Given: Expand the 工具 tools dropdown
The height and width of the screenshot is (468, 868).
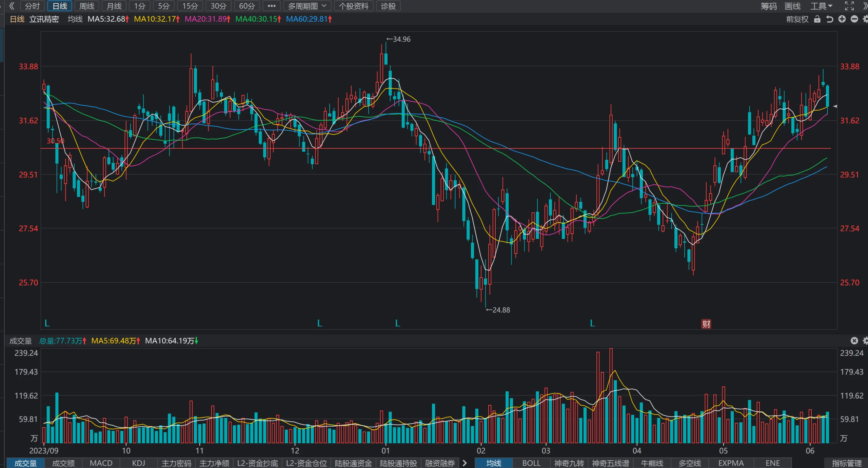Looking at the screenshot, I should click(x=821, y=6).
